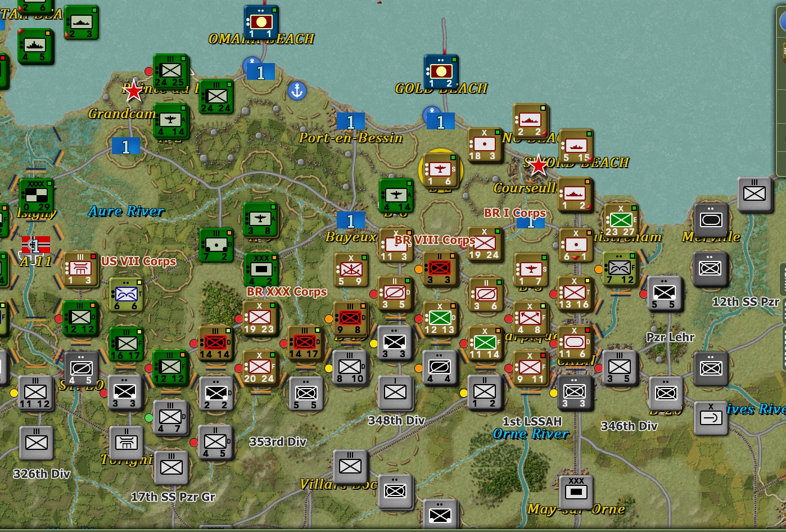Screen dimensions: 786x532
Task: Select green brigade 12-13
Action: (x=440, y=318)
